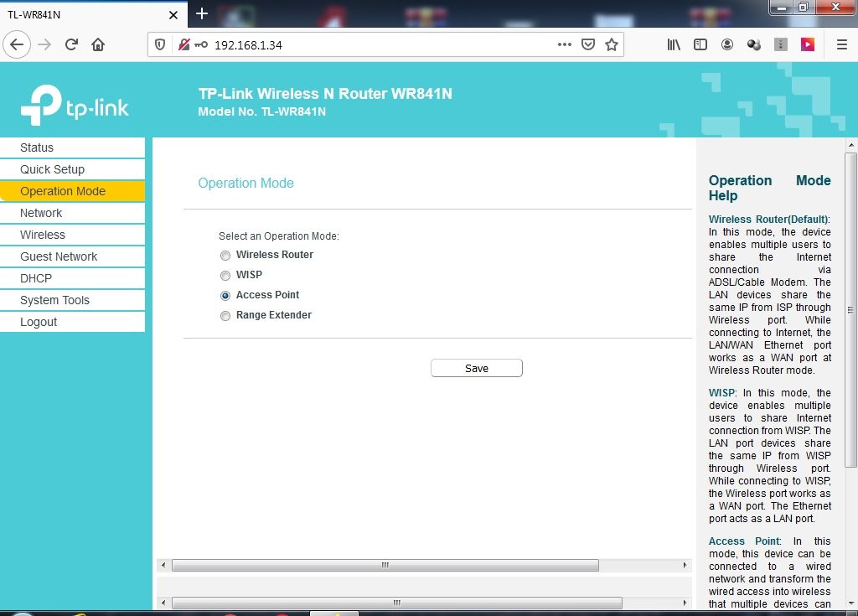The image size is (858, 616).
Task: Click the saved login key icon
Action: (201, 44)
